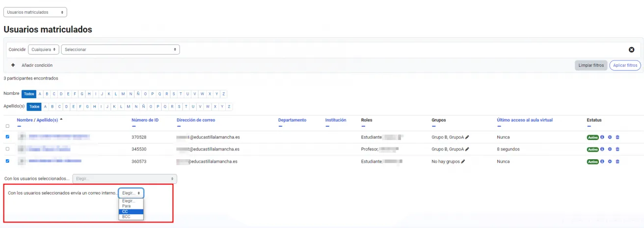This screenshot has width=644, height=228.
Task: Show enrolment info for user 360573
Action: pyautogui.click(x=602, y=161)
